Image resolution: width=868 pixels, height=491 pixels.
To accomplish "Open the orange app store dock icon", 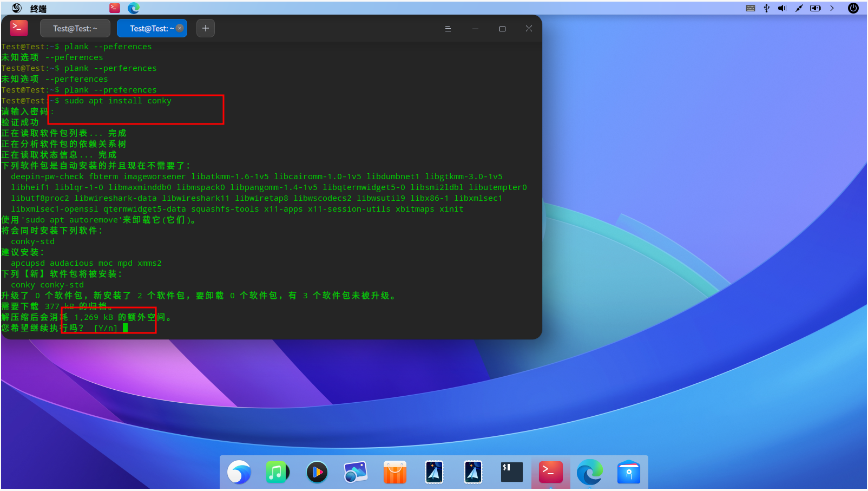I will tap(395, 473).
